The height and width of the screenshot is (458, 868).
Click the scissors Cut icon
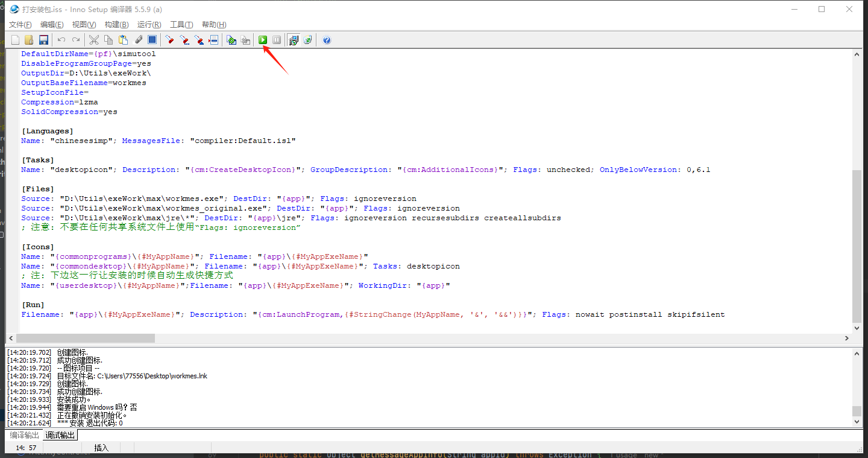pos(94,40)
